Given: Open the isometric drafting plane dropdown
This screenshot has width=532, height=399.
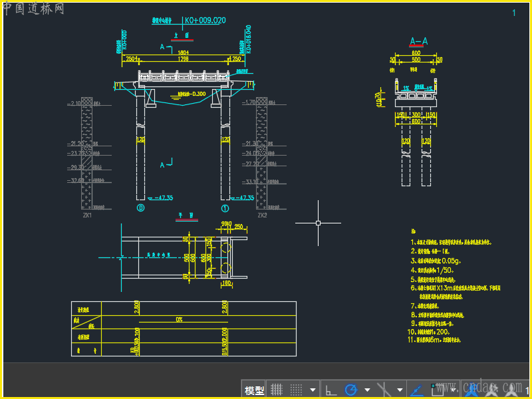Looking at the screenshot, I should [x=400, y=390].
